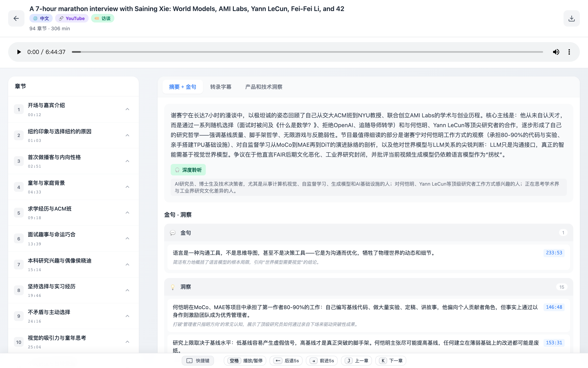Viewport: 588px width, 368px height.
Task: Collapse chapter 坚持选择与实习经历
Action: click(x=127, y=290)
